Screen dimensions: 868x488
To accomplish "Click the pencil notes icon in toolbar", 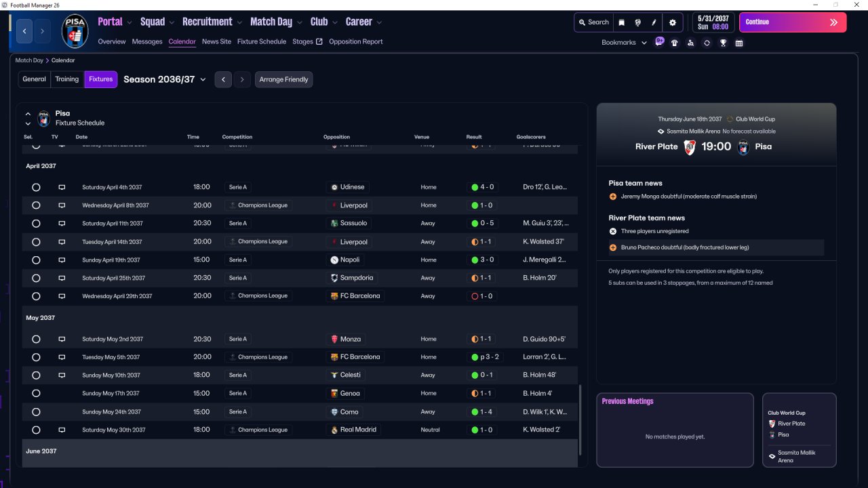I will (654, 22).
